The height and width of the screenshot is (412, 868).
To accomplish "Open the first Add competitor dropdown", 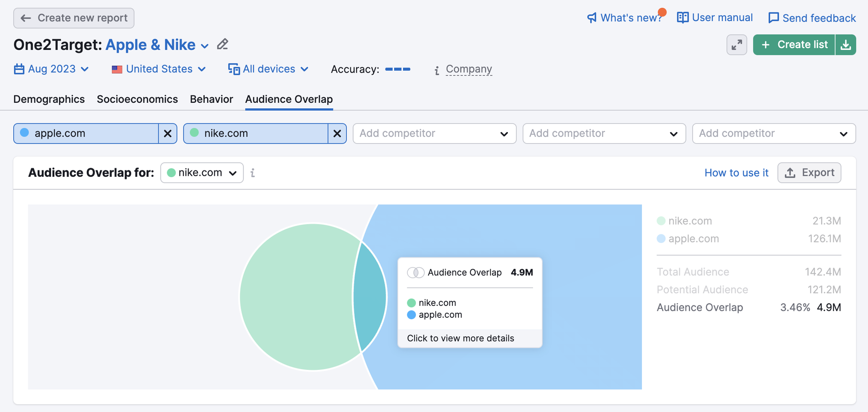I will [434, 133].
